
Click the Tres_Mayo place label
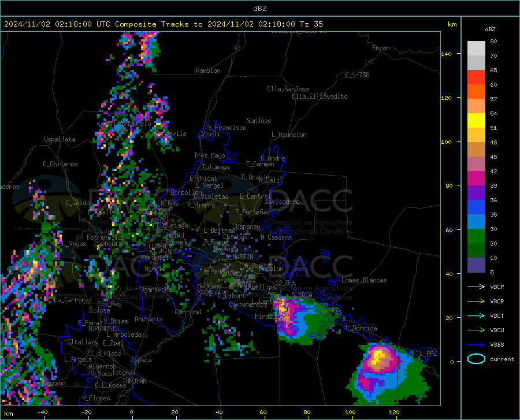(209, 155)
